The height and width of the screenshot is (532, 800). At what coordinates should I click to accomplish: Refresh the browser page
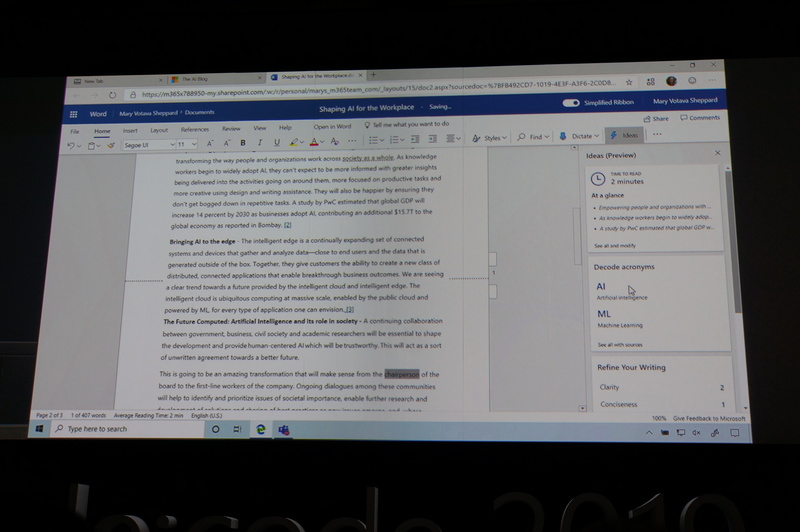point(112,95)
